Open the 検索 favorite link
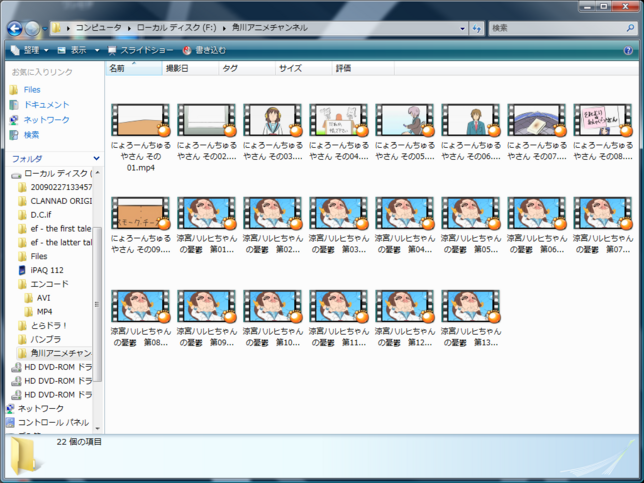644x483 pixels. [24, 135]
